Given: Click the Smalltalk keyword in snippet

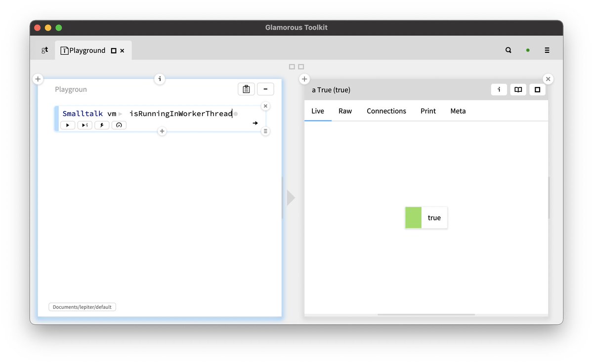Looking at the screenshot, I should pos(83,114).
